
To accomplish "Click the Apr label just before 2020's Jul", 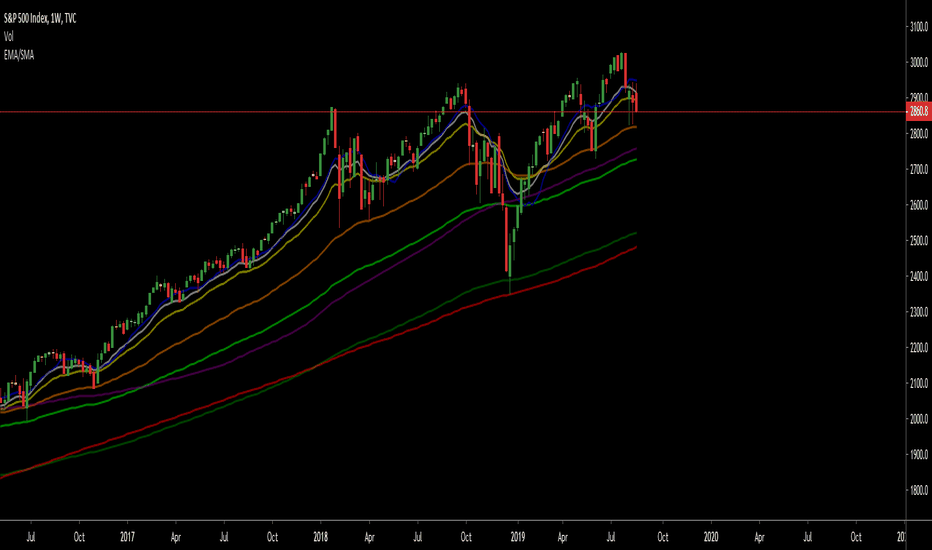I will pyautogui.click(x=759, y=537).
